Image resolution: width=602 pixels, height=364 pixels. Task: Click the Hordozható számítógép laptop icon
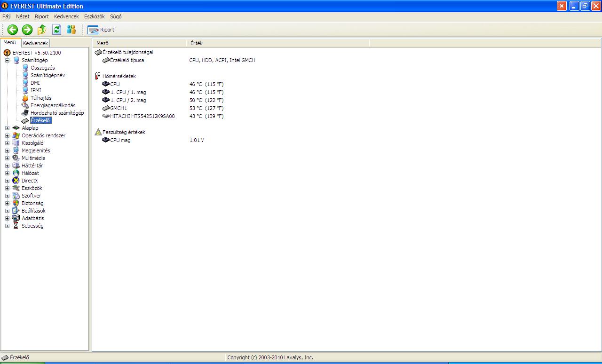[x=25, y=113]
